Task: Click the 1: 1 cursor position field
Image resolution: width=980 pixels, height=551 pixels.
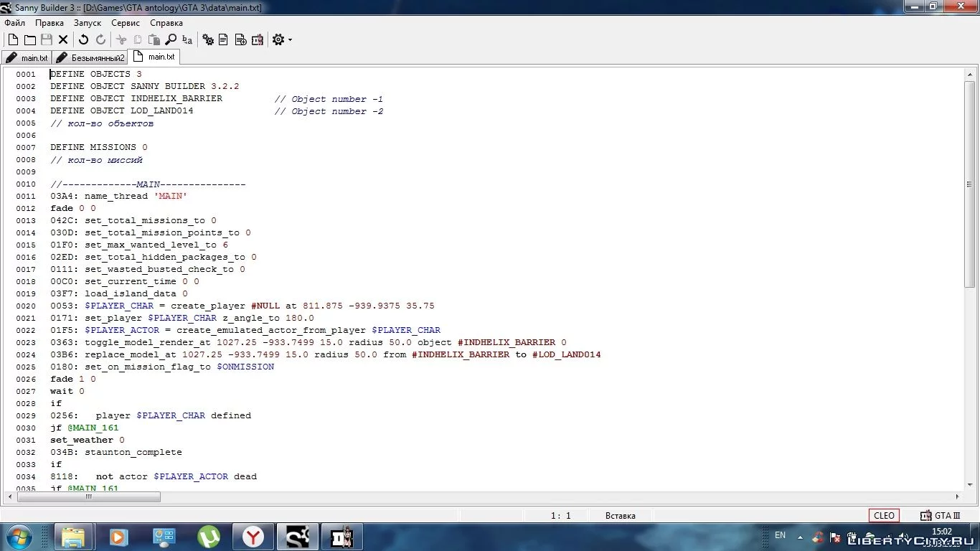Action: point(561,515)
